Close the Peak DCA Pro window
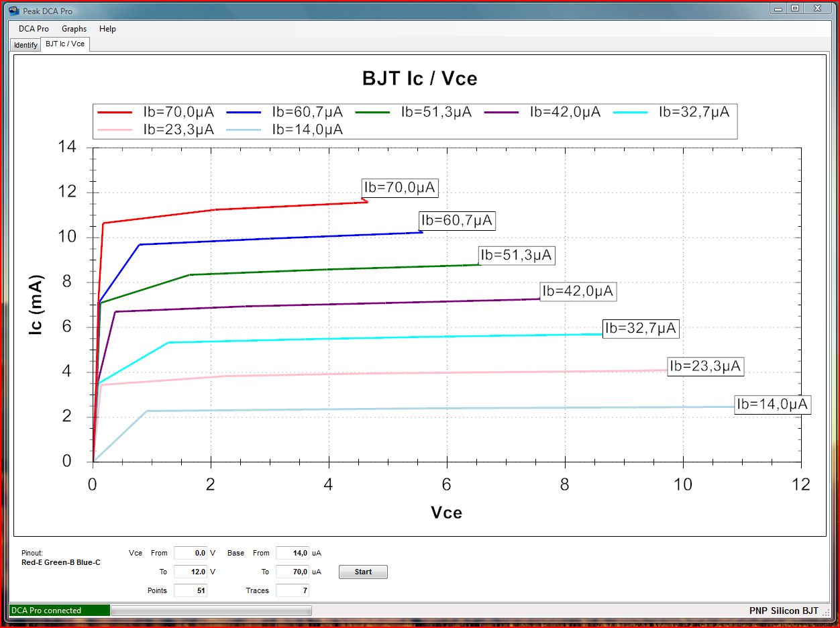Image resolution: width=840 pixels, height=628 pixels. point(819,8)
